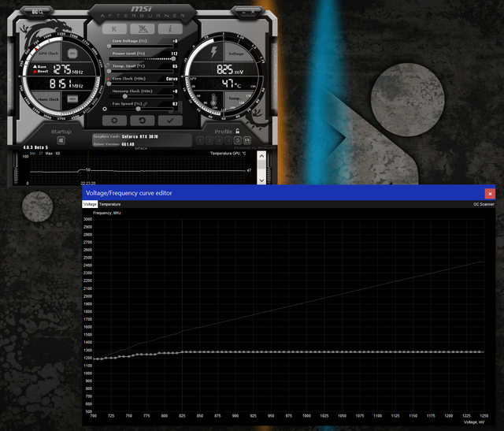Click the 275 MHz GPU clock readout
Image resolution: width=504 pixels, height=431 pixels.
point(69,69)
